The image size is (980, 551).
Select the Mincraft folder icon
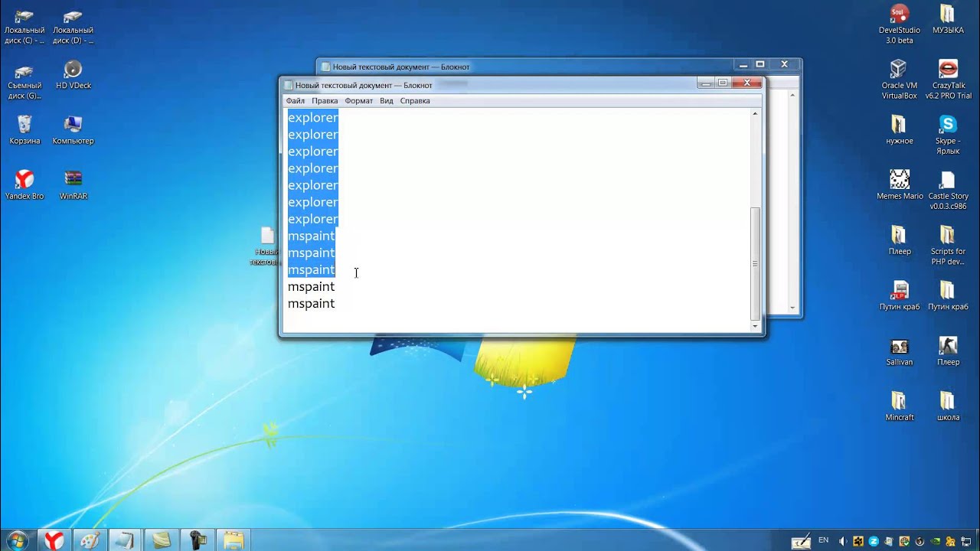(x=900, y=406)
